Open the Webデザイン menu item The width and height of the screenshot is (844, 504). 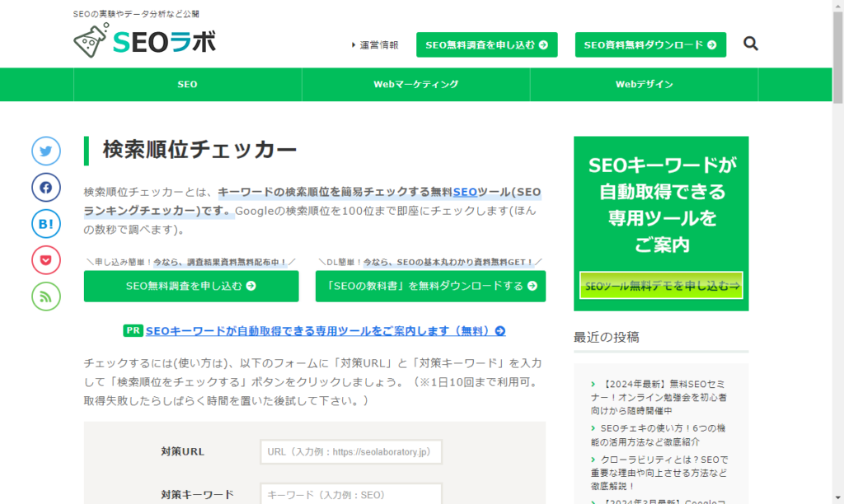645,85
